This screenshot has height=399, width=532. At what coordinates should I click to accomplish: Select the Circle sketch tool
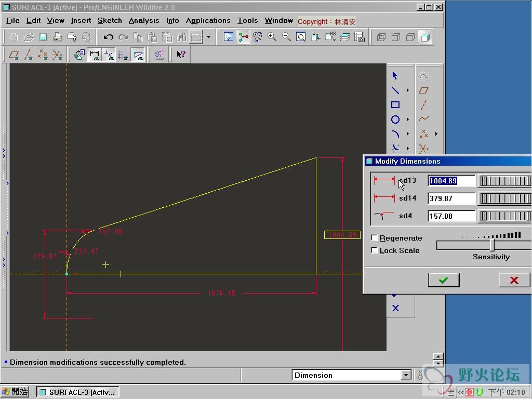(395, 119)
